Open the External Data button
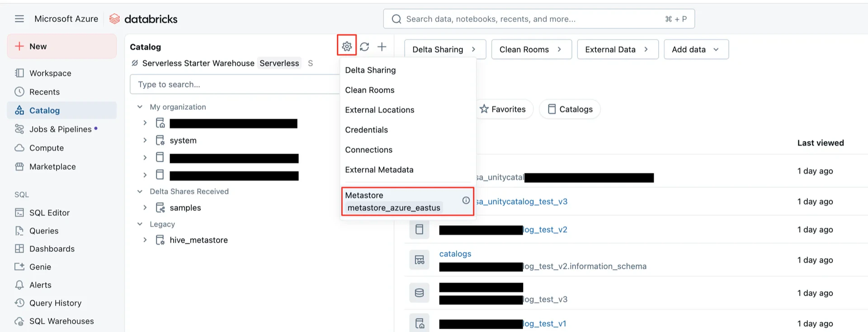Screen dimensions: 868x332 [x=618, y=49]
